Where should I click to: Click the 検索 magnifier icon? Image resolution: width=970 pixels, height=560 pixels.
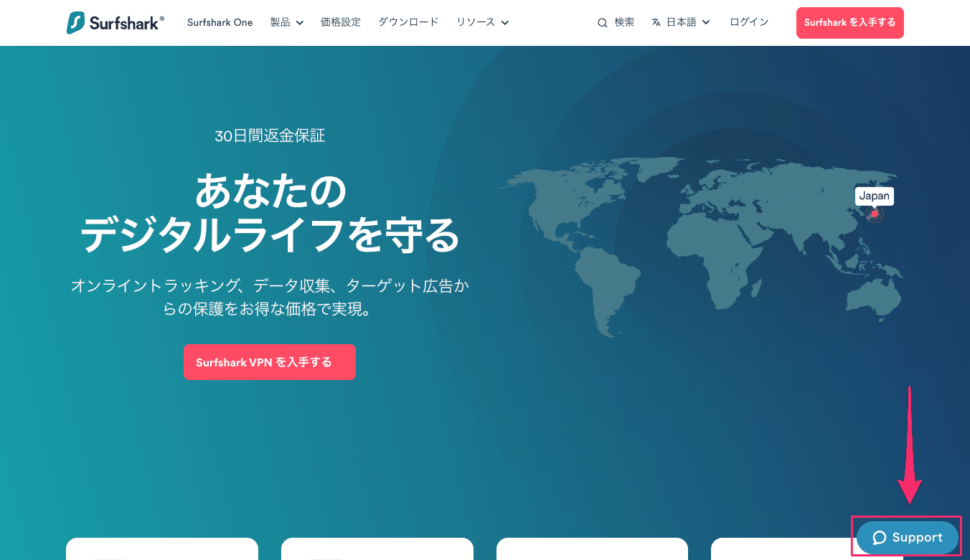603,23
